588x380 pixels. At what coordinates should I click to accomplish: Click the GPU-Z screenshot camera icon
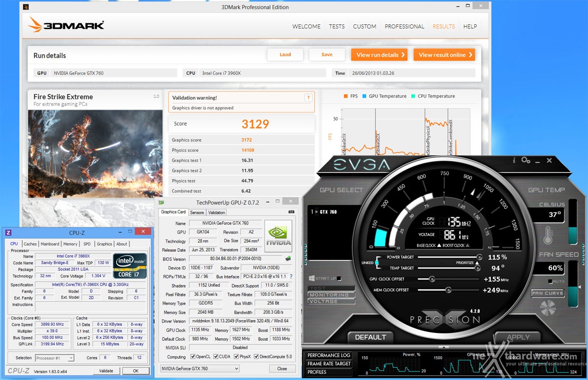[291, 212]
